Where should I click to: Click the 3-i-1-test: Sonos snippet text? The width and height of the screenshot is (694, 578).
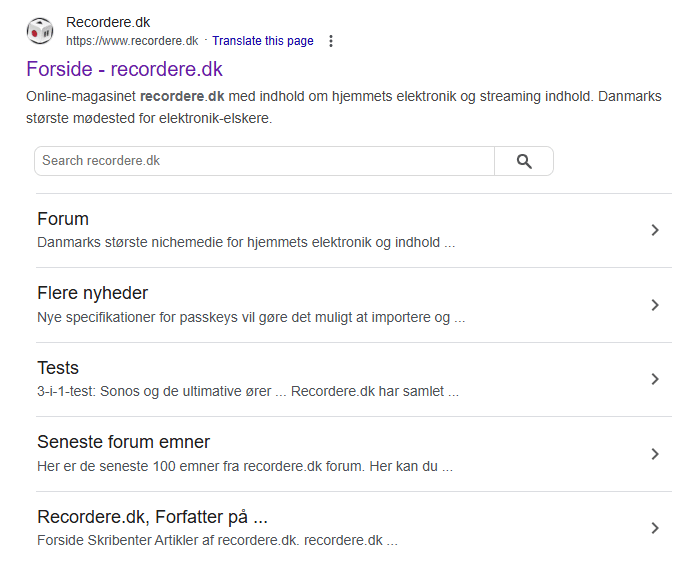pyautogui.click(x=248, y=391)
